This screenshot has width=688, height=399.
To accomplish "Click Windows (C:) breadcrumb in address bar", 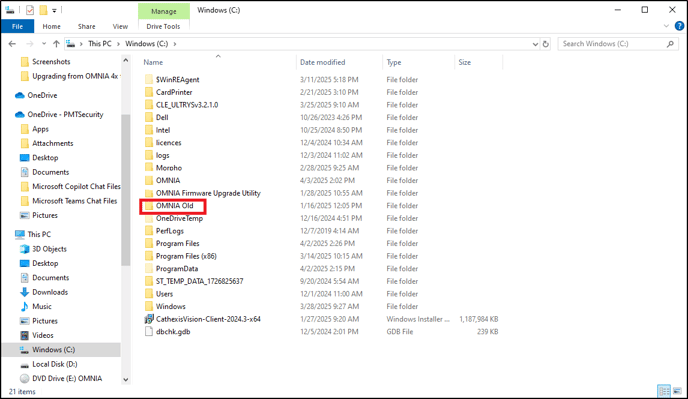I will [x=147, y=44].
